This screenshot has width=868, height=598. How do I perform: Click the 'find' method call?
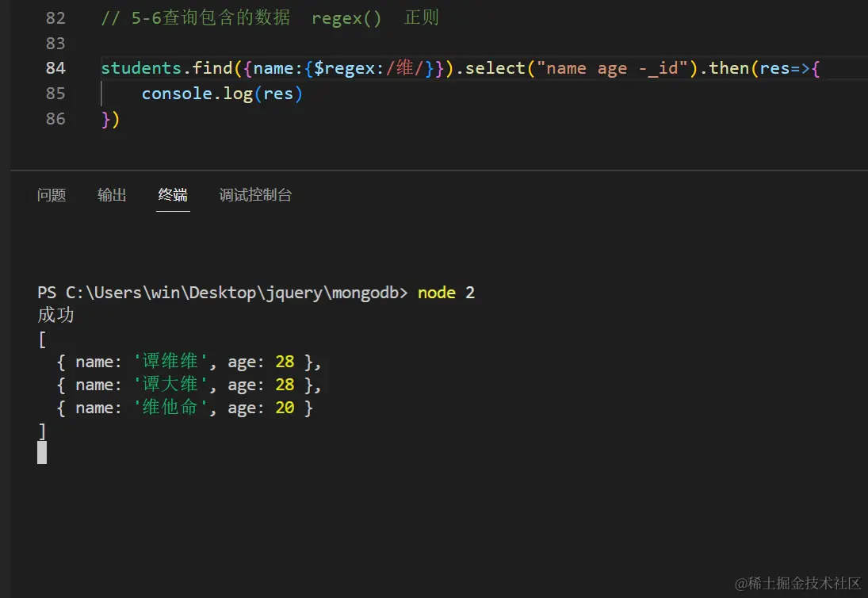click(212, 68)
